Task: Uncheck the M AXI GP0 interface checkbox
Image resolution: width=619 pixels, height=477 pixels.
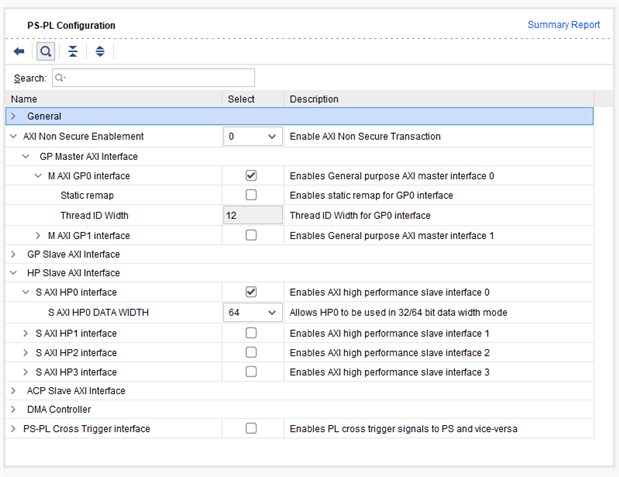Action: pos(251,175)
